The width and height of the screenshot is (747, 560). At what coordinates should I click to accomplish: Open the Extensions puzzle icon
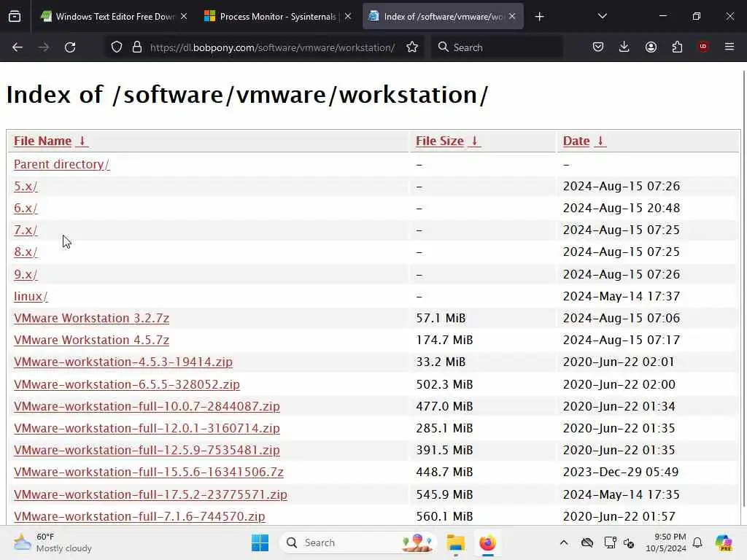(677, 47)
